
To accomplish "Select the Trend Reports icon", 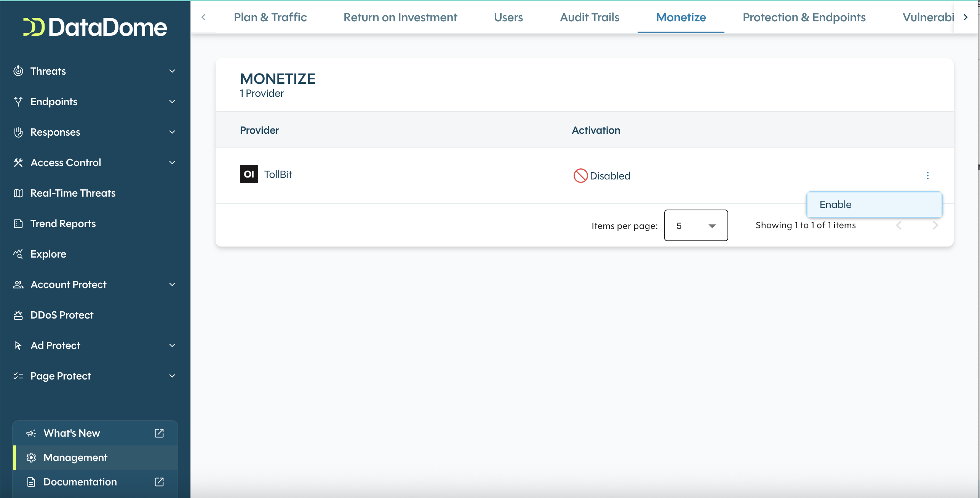I will 18,223.
